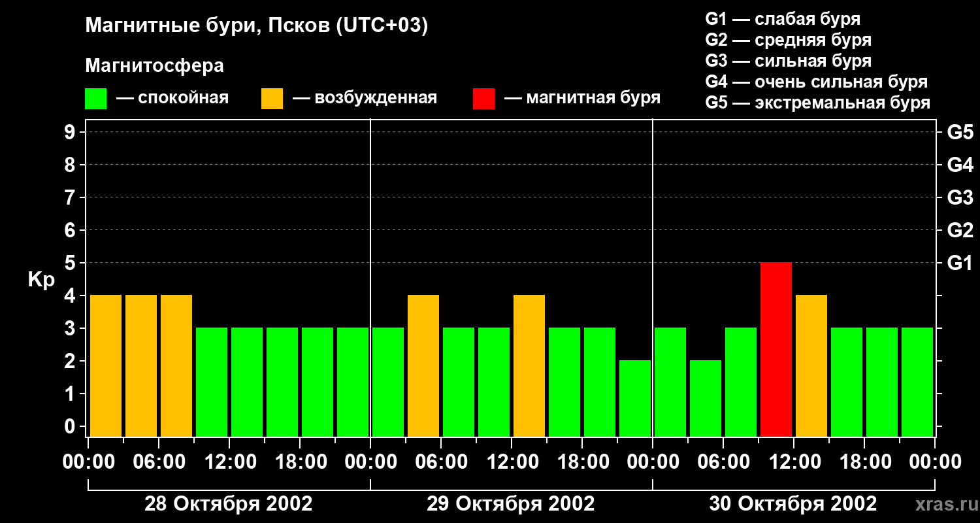
Task: Select the orange 00:00–03:00 bar on 28 October
Action: pos(106,366)
